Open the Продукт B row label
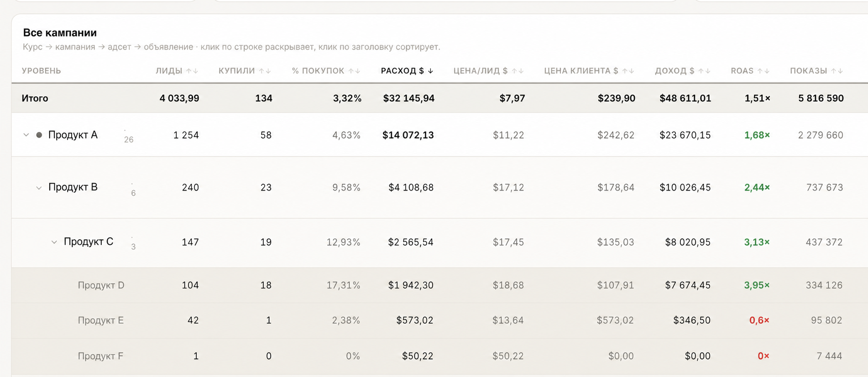868x377 pixels. pos(73,187)
